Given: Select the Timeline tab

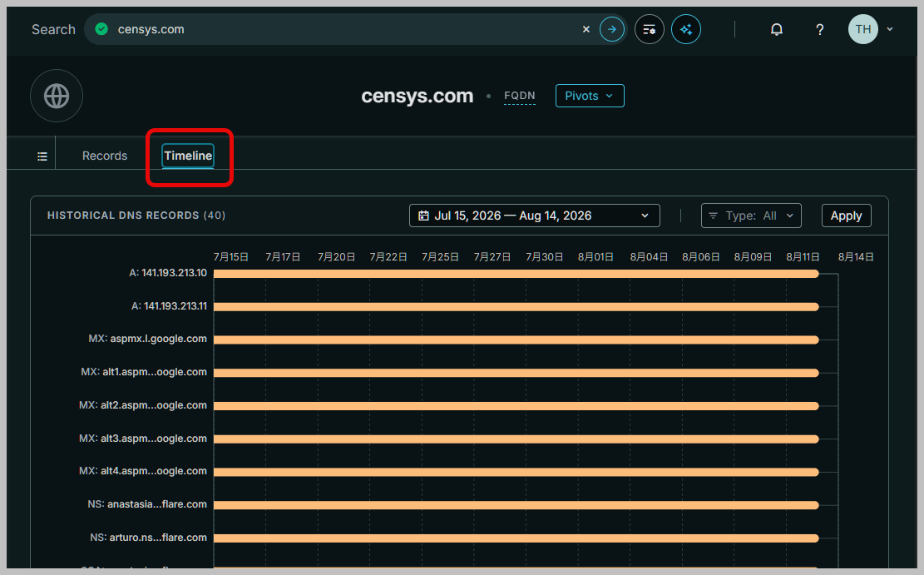Looking at the screenshot, I should (188, 156).
